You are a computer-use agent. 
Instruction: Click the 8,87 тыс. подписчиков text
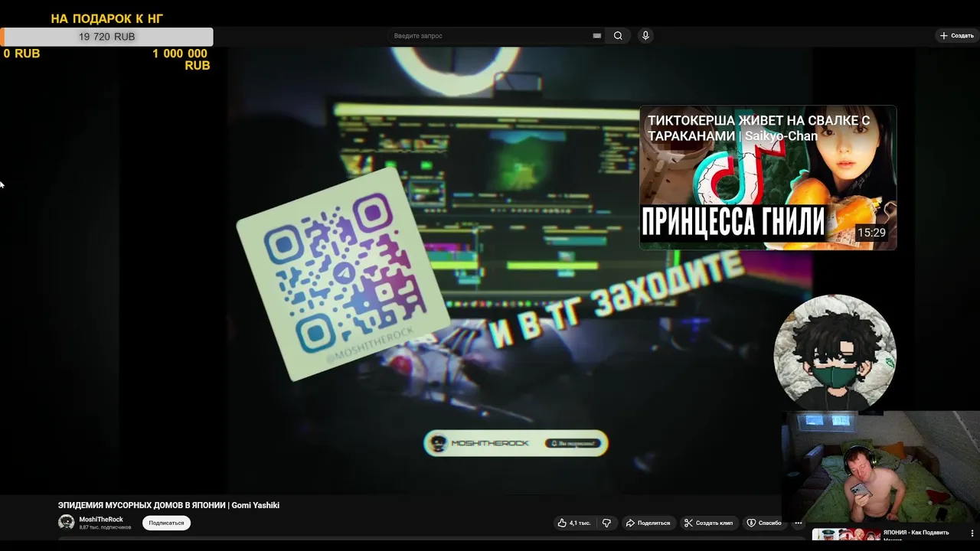point(105,527)
